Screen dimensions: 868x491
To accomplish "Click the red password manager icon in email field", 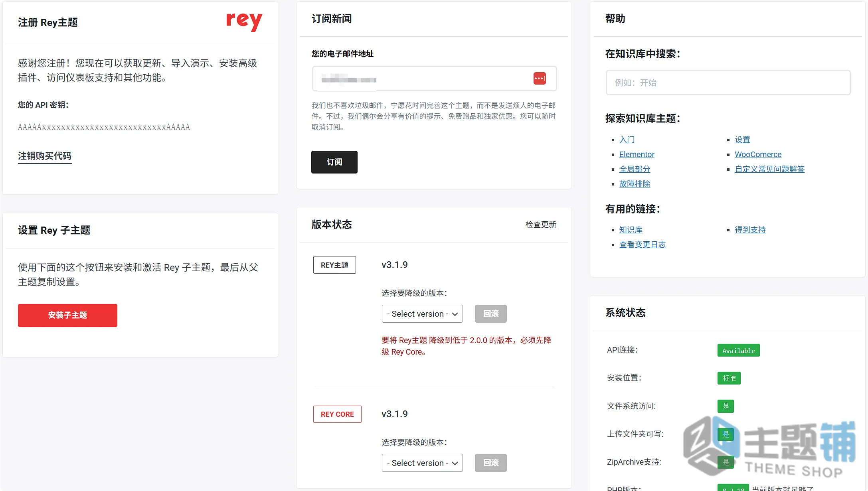I will click(540, 78).
